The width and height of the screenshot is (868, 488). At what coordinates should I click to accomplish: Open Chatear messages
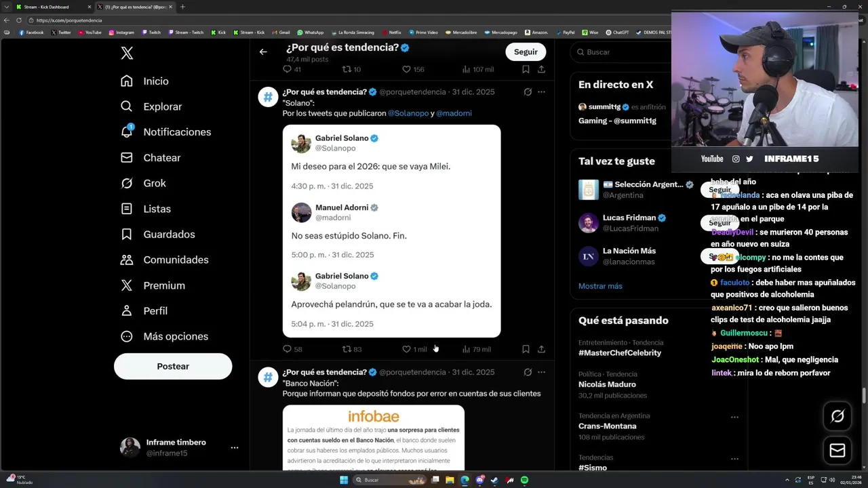point(151,158)
